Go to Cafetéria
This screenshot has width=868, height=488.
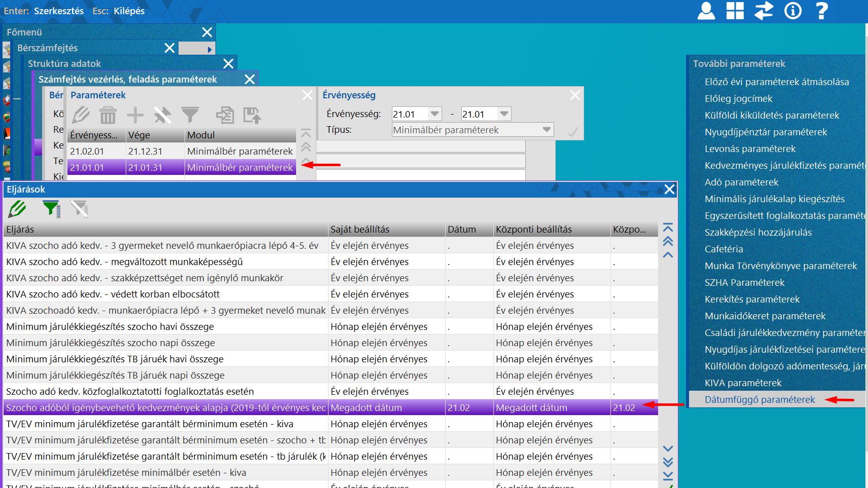(x=724, y=249)
